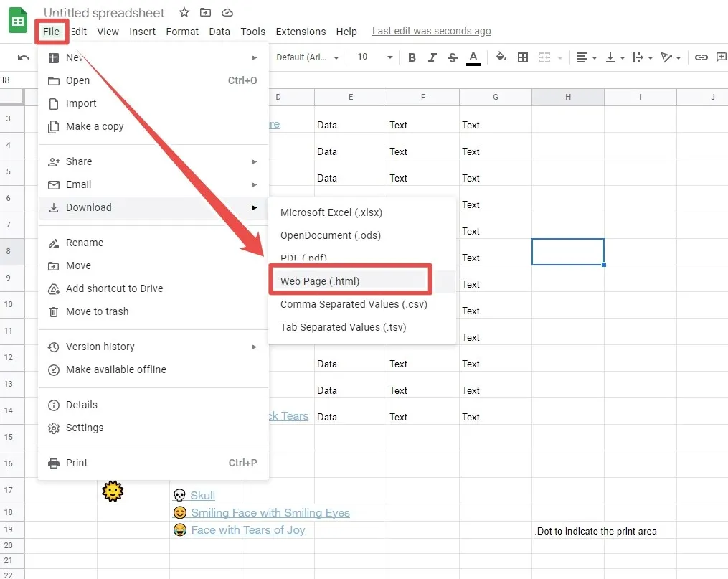Star the Untitled spreadsheet

point(184,12)
